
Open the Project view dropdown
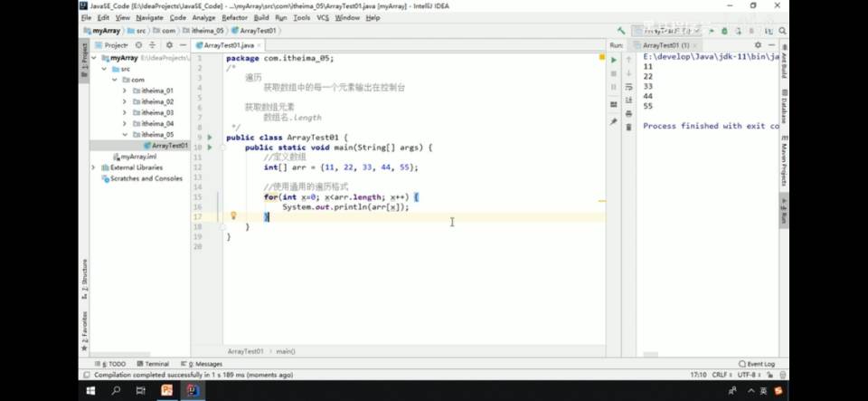click(x=112, y=45)
